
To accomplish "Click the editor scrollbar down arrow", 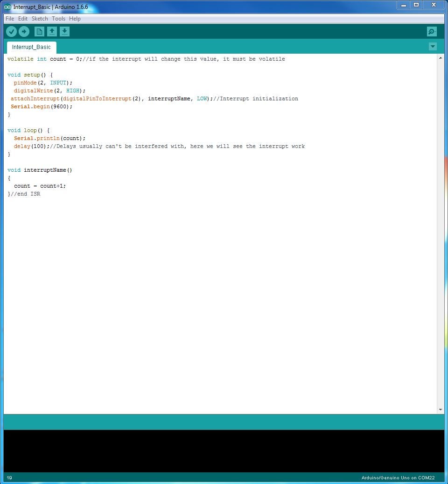I will pyautogui.click(x=440, y=410).
